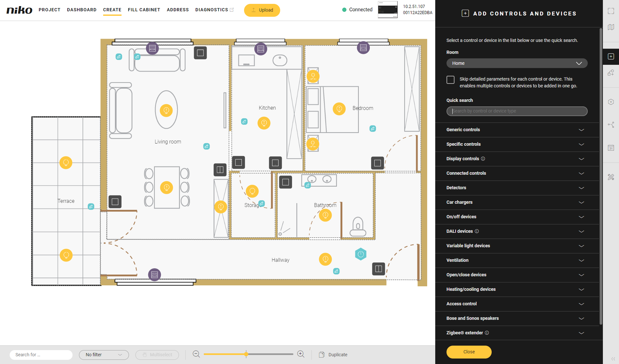Click the Bedroom purple blind icon

tap(363, 48)
